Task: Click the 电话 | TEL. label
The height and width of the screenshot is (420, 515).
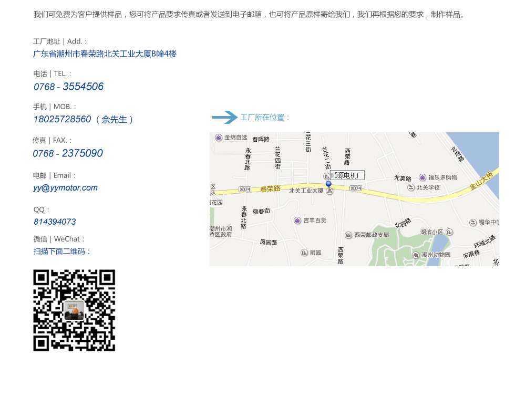Action: 52,73
